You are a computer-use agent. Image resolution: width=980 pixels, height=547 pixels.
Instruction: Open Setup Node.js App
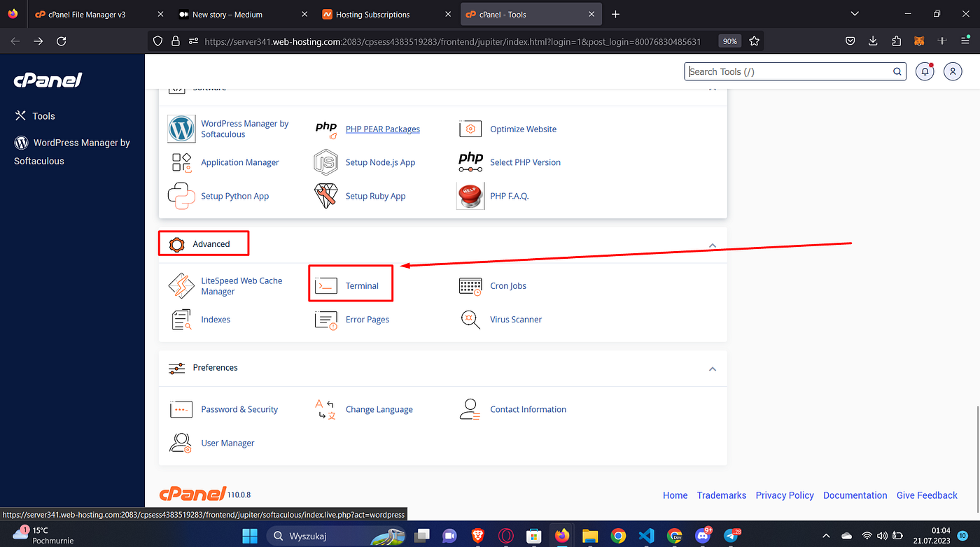tap(380, 162)
